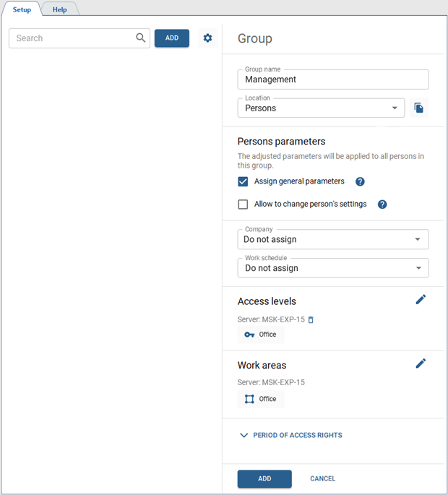Edit Access levels with pencil icon
Screen dimensions: 448x495
tap(421, 299)
